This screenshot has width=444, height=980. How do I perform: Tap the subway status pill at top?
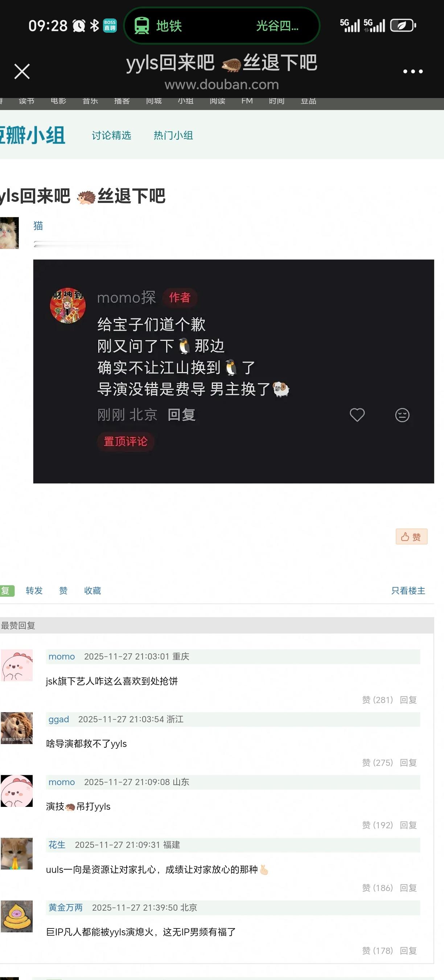[222, 26]
